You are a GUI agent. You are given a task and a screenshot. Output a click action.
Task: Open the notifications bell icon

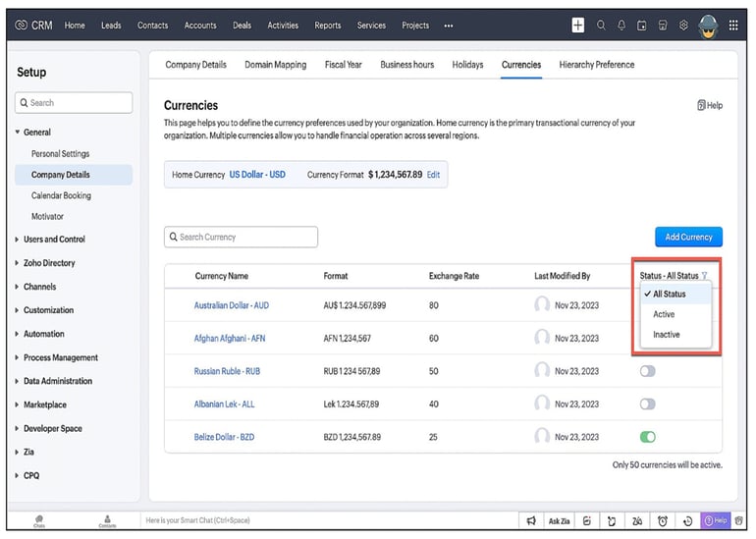click(621, 26)
